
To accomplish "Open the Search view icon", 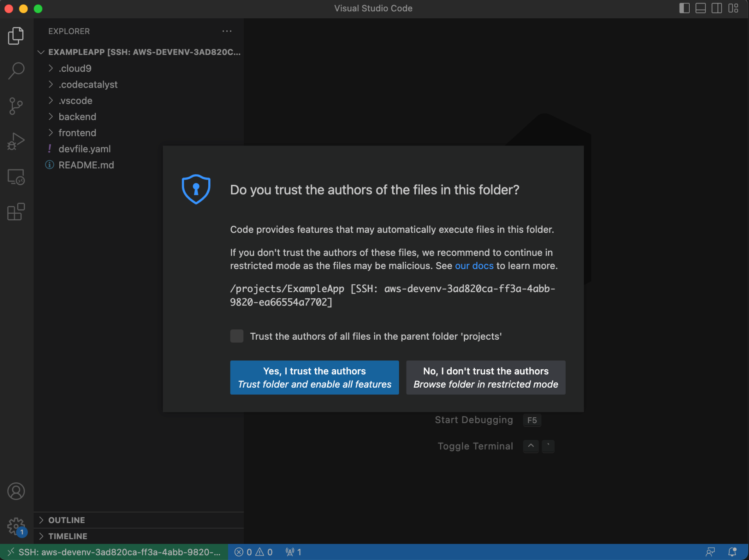I will click(x=16, y=71).
